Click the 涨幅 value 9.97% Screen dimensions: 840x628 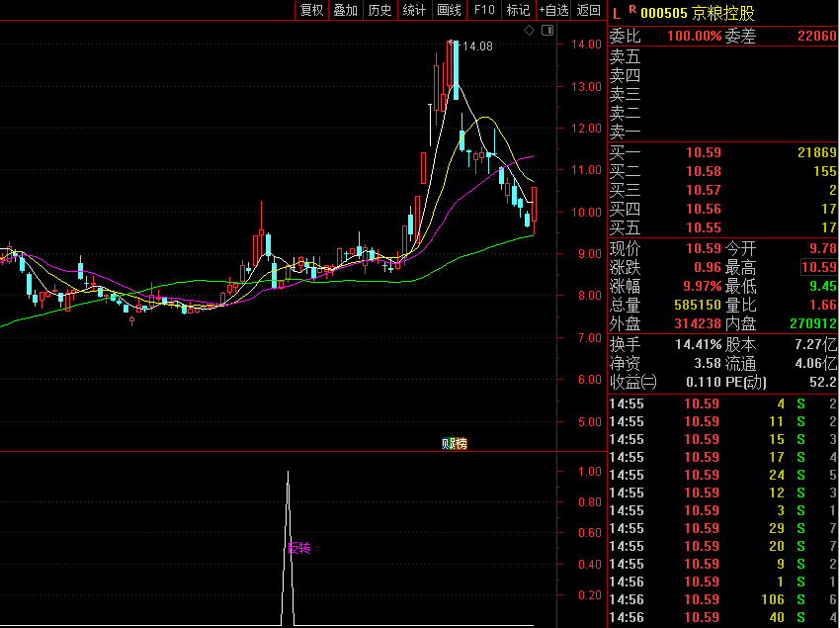click(x=702, y=287)
